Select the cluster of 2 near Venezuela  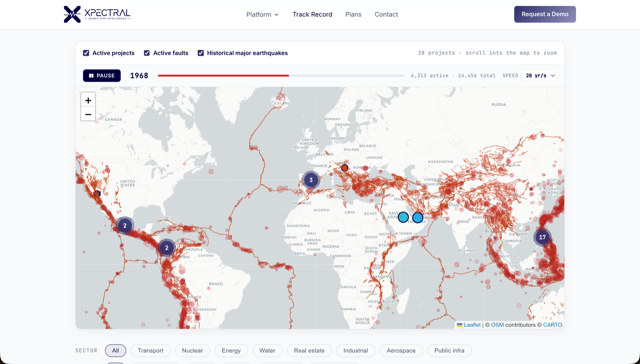coord(167,248)
